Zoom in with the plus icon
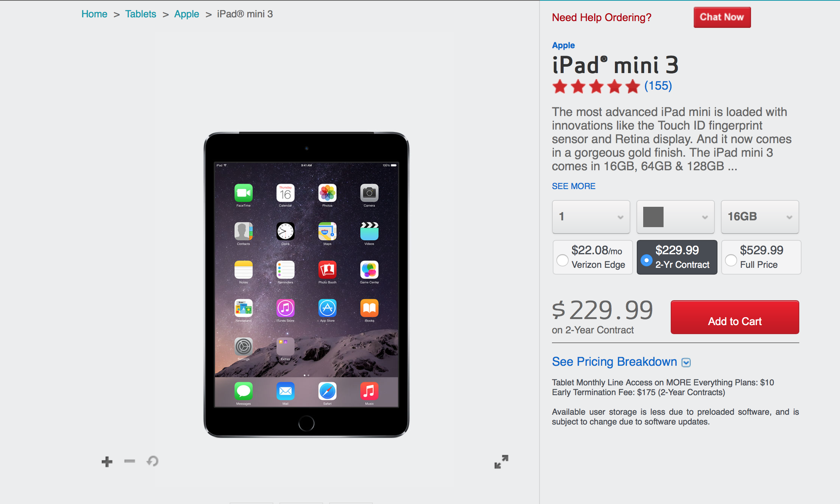Screen dimensions: 840x504 coord(107,461)
